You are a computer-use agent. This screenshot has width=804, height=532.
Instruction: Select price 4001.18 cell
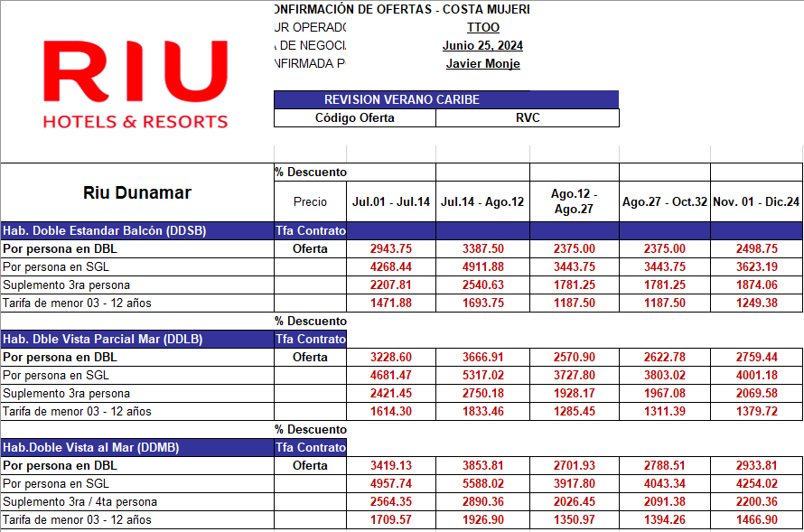756,375
